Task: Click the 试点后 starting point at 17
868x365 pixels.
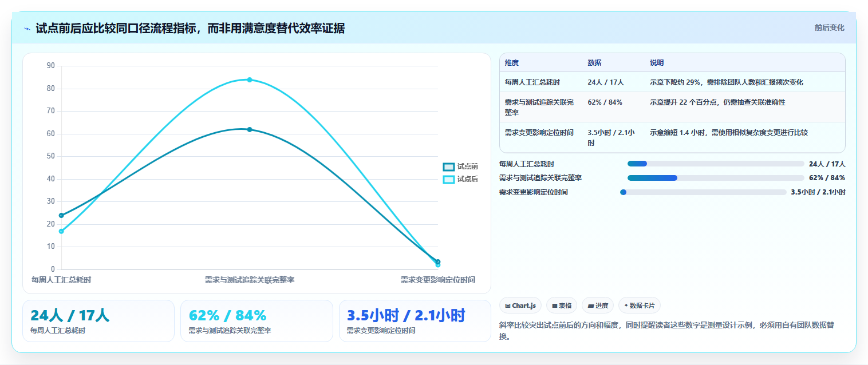Action: (x=61, y=231)
